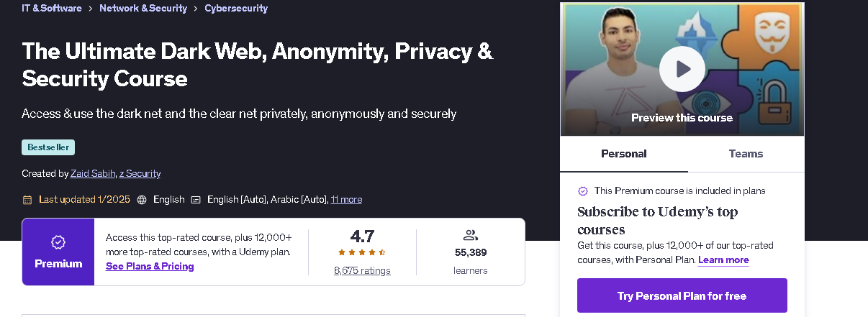868x317 pixels.
Task: Open the IT & Software breadcrumb
Action: 51,9
